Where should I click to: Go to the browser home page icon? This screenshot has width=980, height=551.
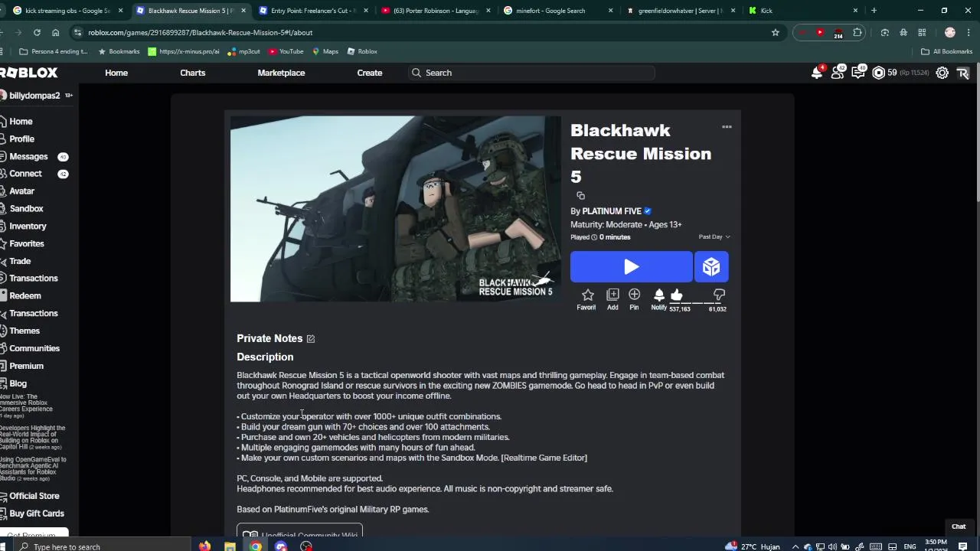pyautogui.click(x=55, y=32)
